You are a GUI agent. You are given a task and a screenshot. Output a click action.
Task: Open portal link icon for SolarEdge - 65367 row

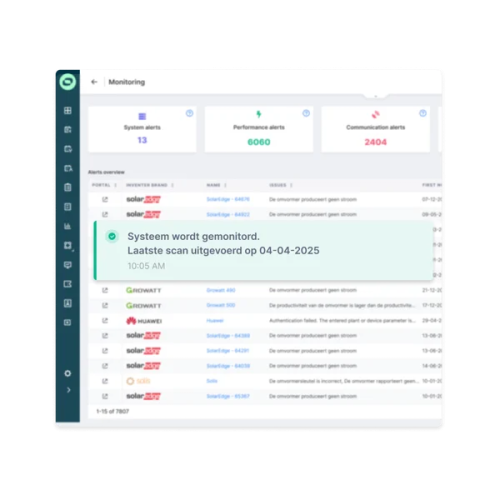tap(105, 396)
